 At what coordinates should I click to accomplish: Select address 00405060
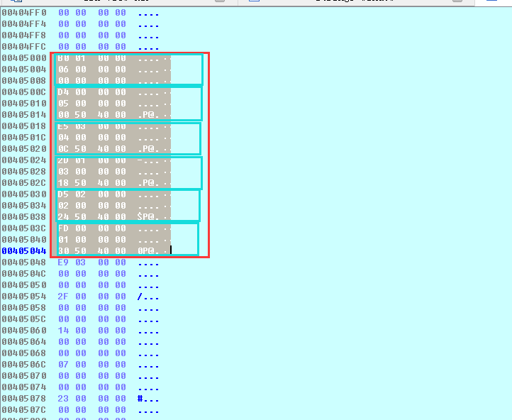[24, 331]
